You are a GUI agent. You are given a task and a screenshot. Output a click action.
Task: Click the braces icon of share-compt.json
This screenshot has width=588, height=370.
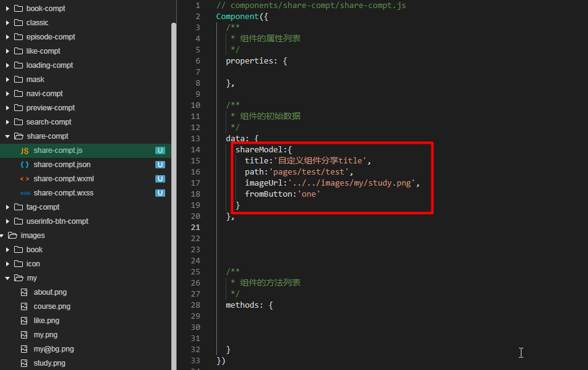coord(25,165)
